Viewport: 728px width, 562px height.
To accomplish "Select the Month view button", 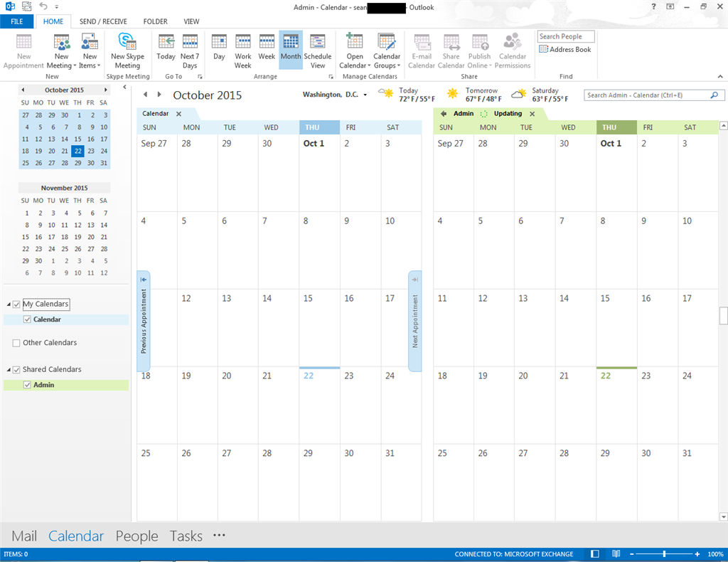I will (x=291, y=50).
